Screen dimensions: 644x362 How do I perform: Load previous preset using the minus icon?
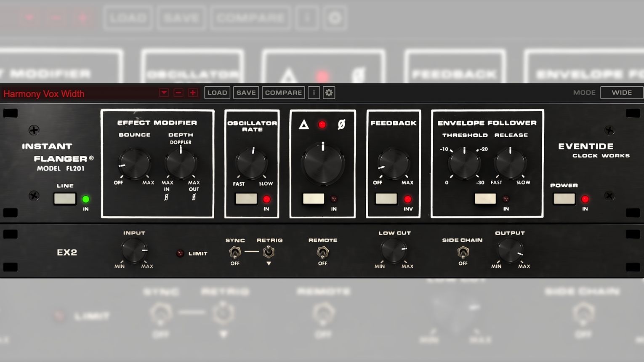pos(178,92)
